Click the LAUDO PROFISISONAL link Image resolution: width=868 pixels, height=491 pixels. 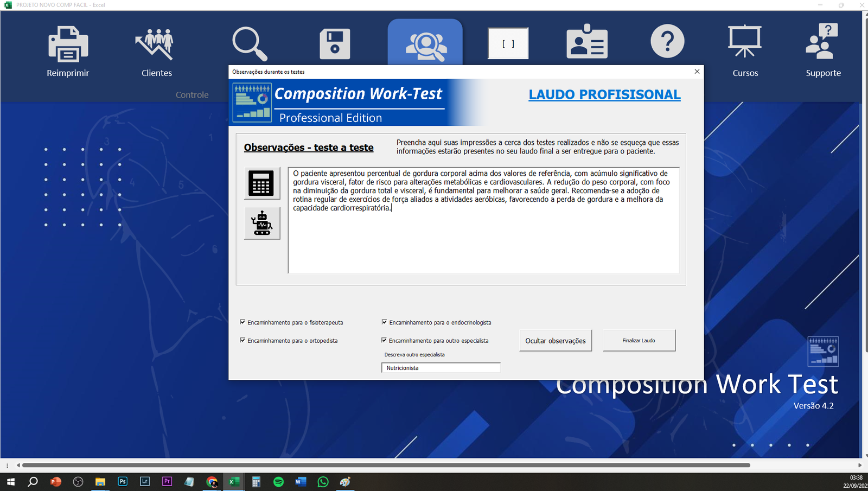(x=604, y=94)
